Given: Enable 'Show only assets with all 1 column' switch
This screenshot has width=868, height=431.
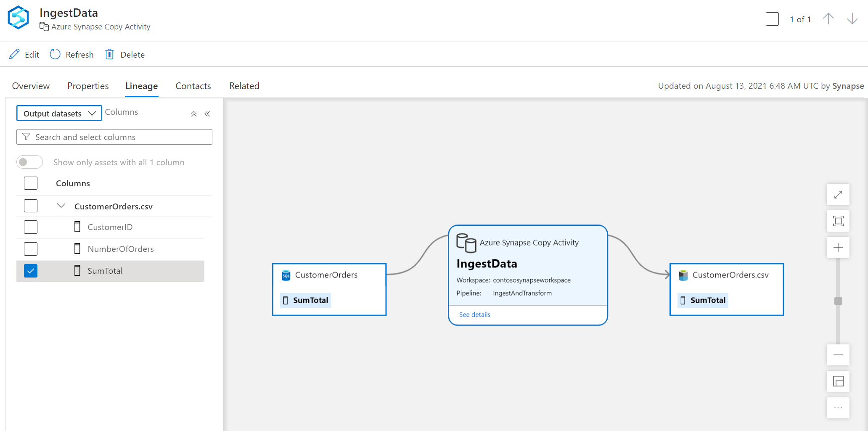Looking at the screenshot, I should click(x=29, y=162).
